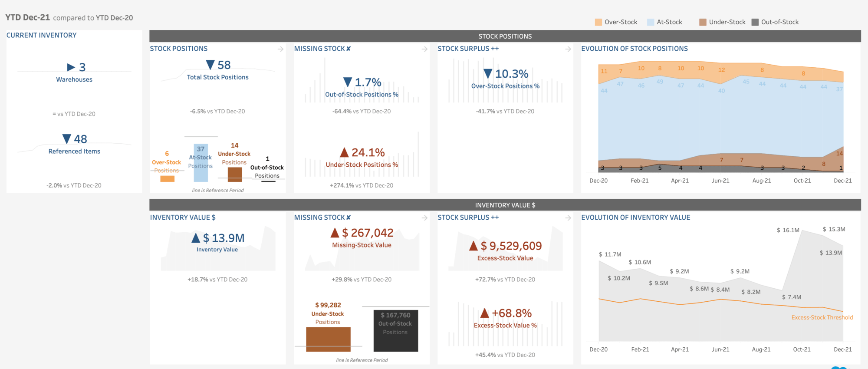The height and width of the screenshot is (369, 868).
Task: Click arrow icon beside top Stock Positions panel
Action: click(x=280, y=49)
